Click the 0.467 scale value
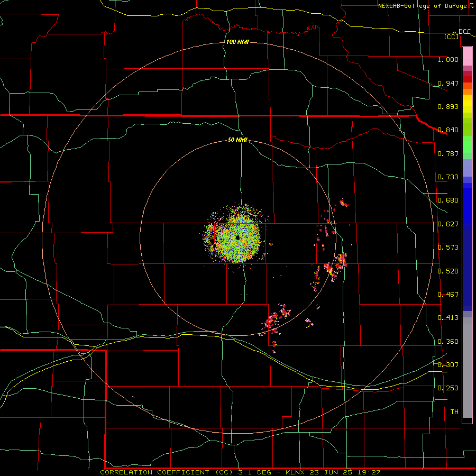 click(448, 295)
